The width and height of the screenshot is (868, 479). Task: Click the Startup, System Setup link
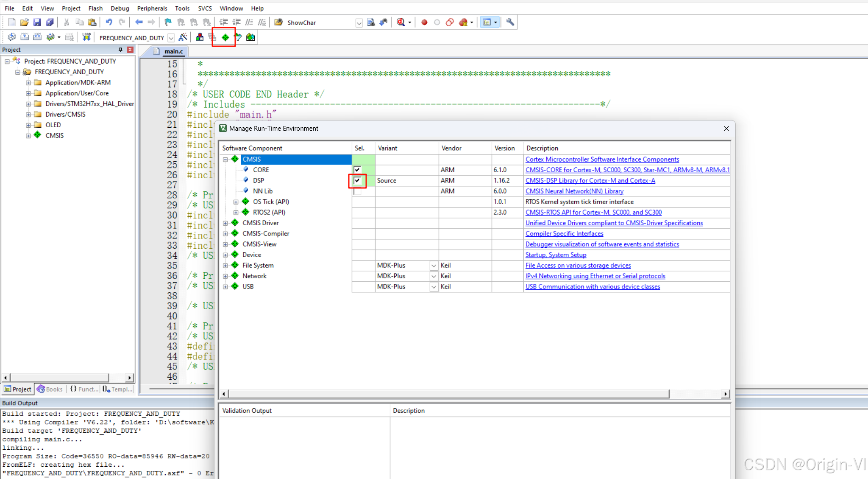[556, 255]
